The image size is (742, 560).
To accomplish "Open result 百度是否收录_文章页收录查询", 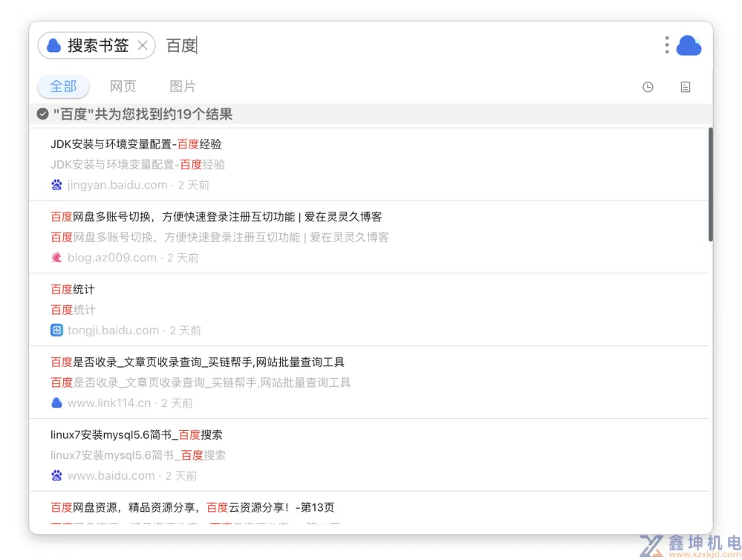I will point(198,362).
